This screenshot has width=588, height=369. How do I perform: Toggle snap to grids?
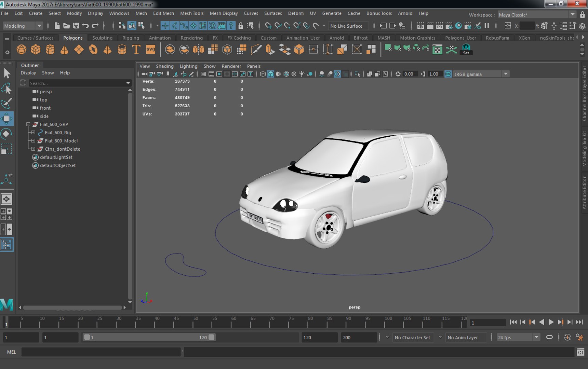pos(268,26)
